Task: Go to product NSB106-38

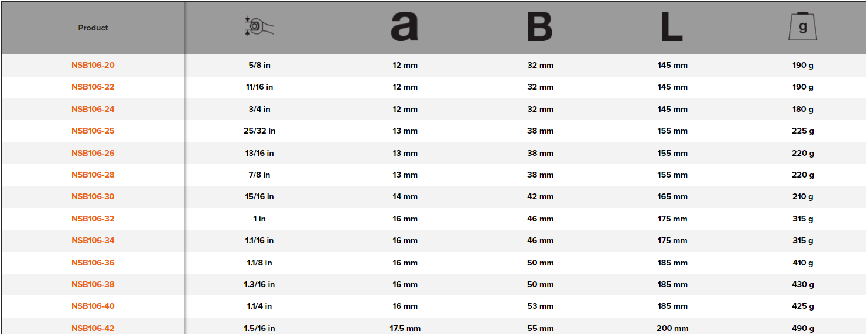Action: [x=93, y=284]
